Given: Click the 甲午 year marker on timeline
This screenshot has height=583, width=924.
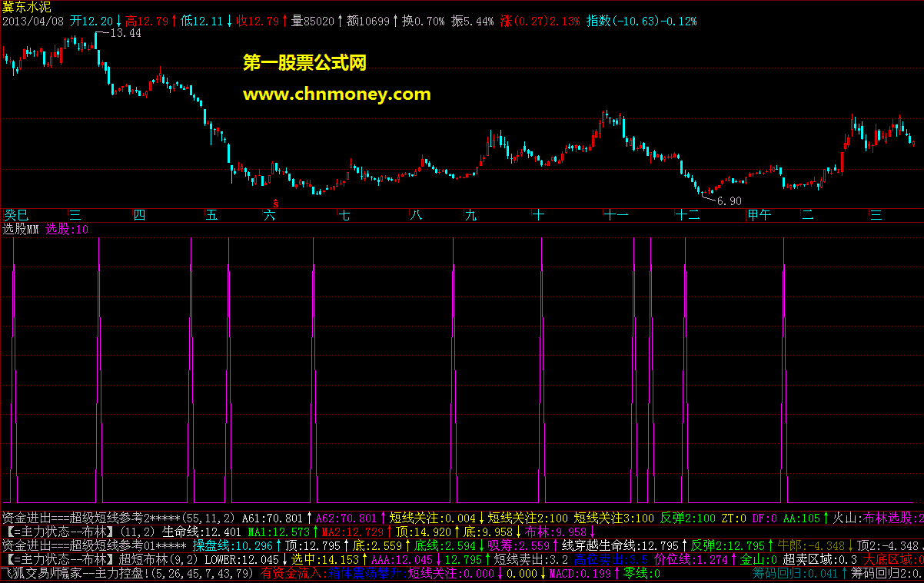Looking at the screenshot, I should point(759,215).
